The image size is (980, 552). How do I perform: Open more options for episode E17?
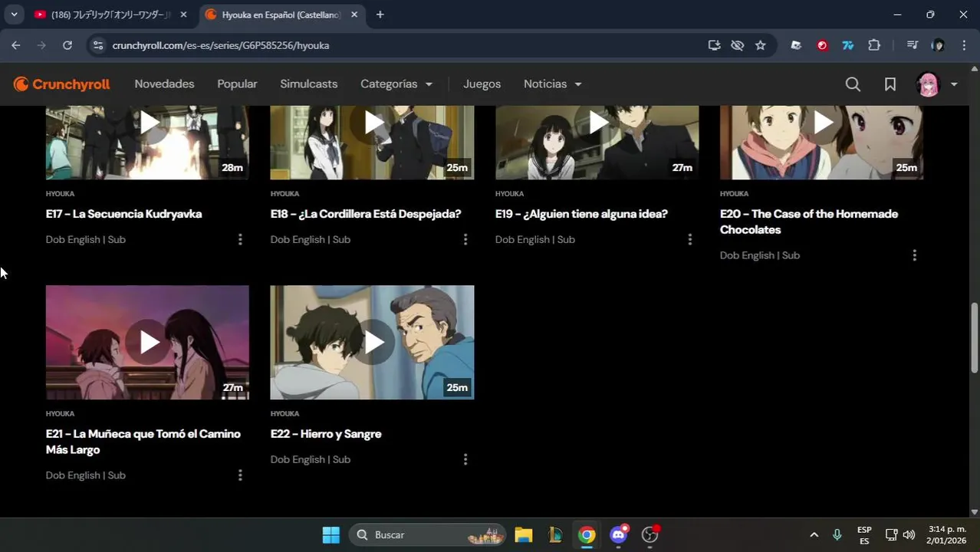point(240,240)
